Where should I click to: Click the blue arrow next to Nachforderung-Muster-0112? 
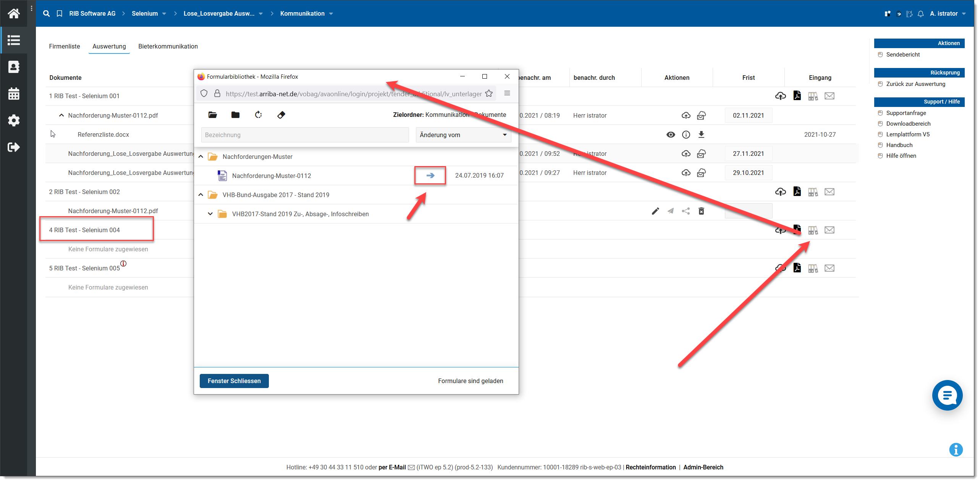click(x=430, y=175)
